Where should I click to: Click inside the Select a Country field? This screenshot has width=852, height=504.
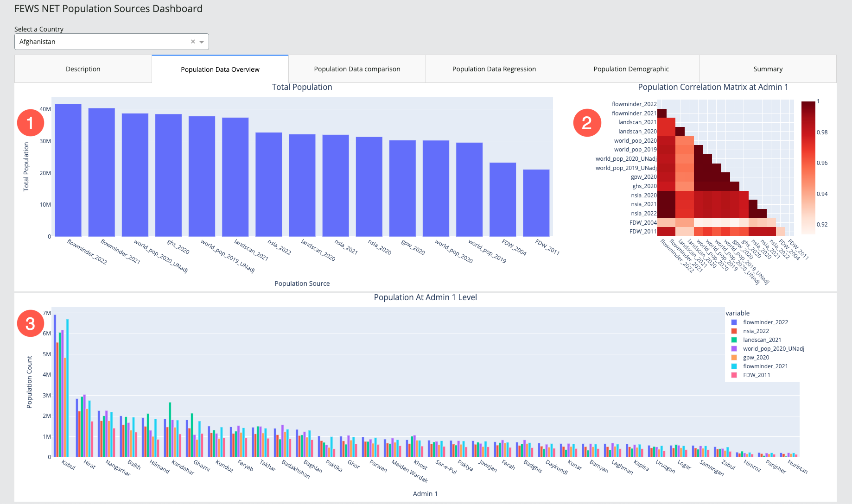[x=102, y=42]
